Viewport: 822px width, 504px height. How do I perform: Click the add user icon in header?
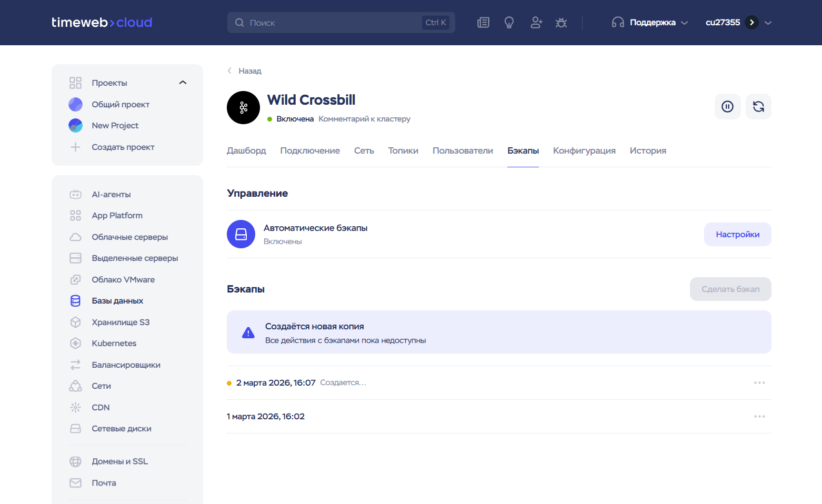536,23
